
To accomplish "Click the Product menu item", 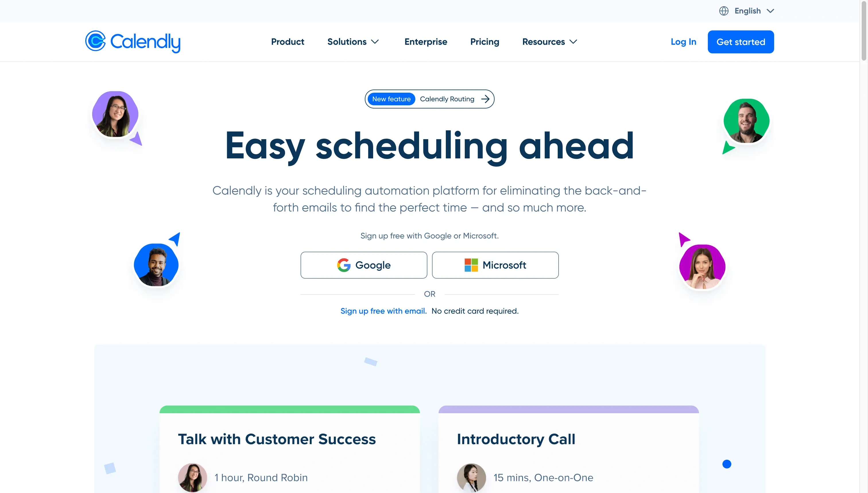I will tap(287, 42).
